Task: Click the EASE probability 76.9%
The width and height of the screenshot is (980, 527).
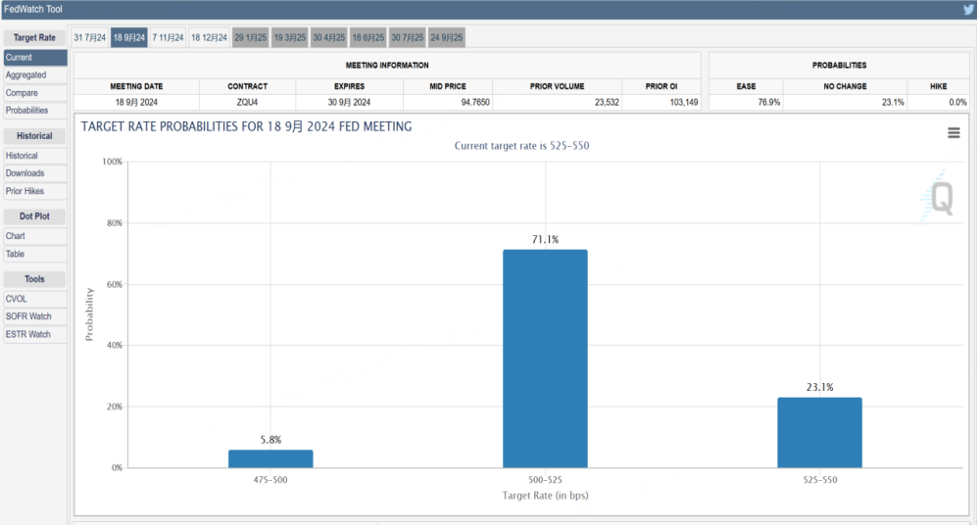Action: coord(768,103)
